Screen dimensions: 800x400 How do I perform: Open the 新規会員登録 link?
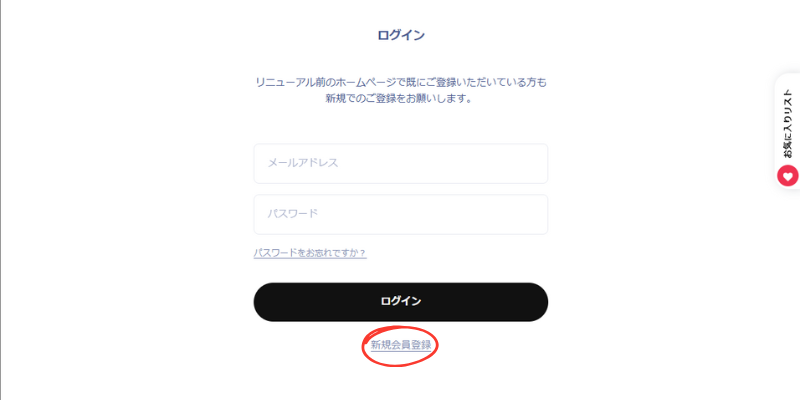[x=401, y=345]
